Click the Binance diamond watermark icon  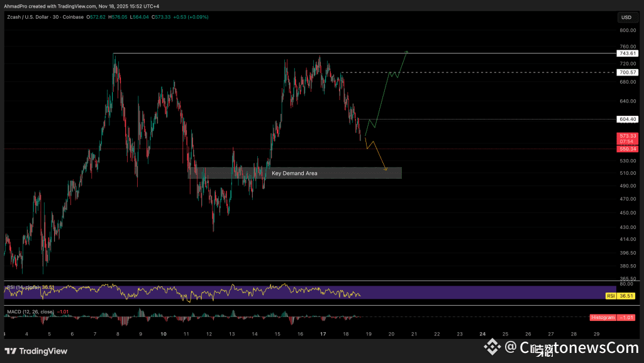[492, 347]
